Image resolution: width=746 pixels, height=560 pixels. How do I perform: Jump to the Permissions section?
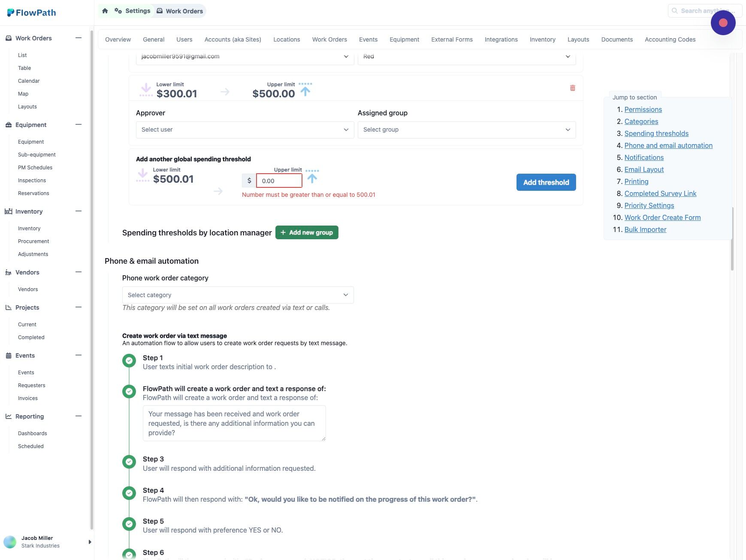[x=643, y=109]
